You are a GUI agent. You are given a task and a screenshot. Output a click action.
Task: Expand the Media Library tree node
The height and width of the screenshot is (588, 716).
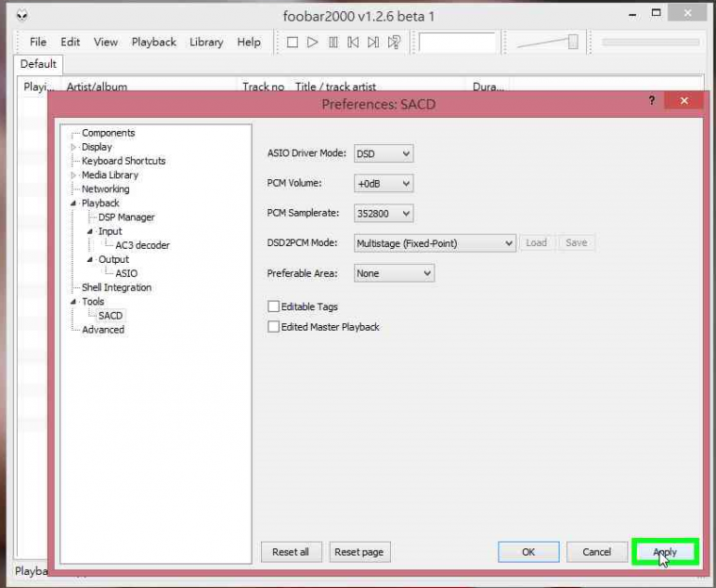[74, 175]
